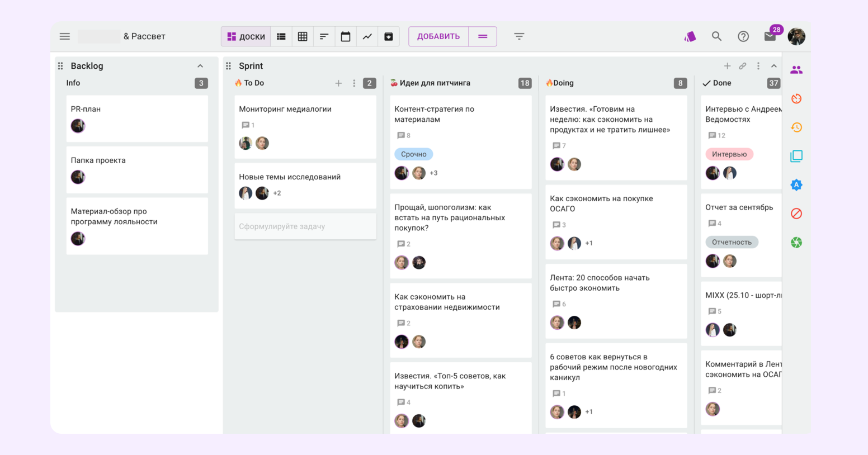868x455 pixels.
Task: Collapse the Backlog board
Action: 200,66
